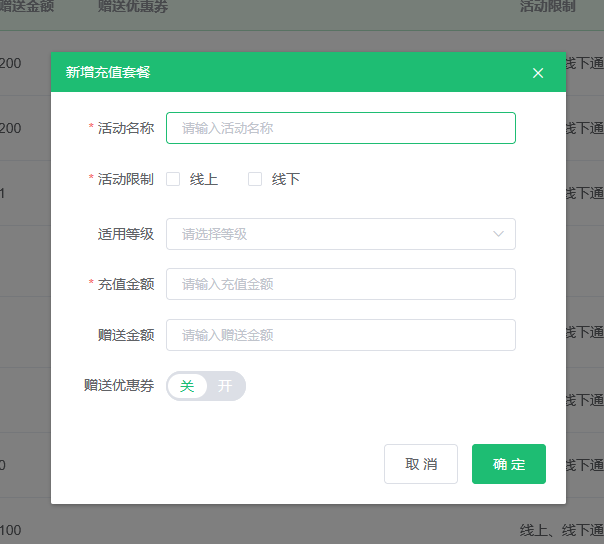Viewport: 604px width, 544px height.
Task: Focus the 充值金额 input field
Action: (x=340, y=284)
